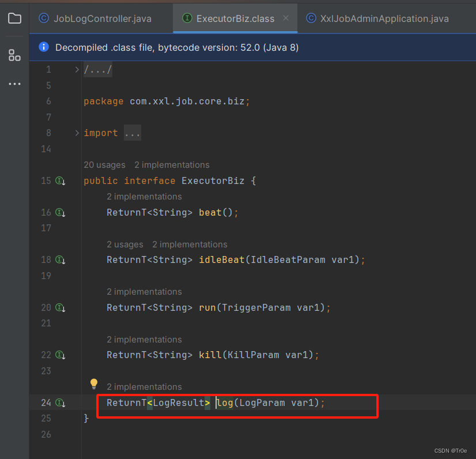
Task: Click implemented gutter icon for beat()
Action: click(x=60, y=213)
